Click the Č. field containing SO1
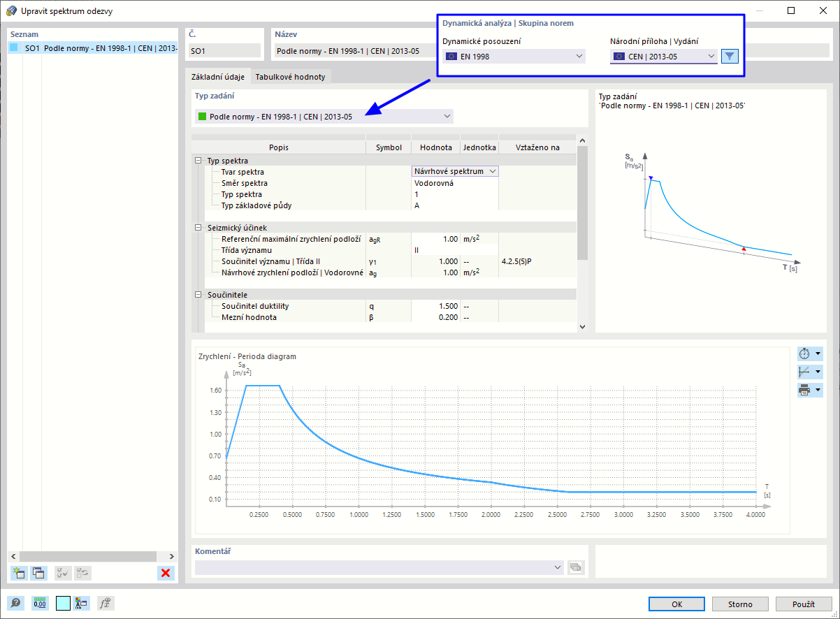Screen dimensions: 840x619 [224, 50]
